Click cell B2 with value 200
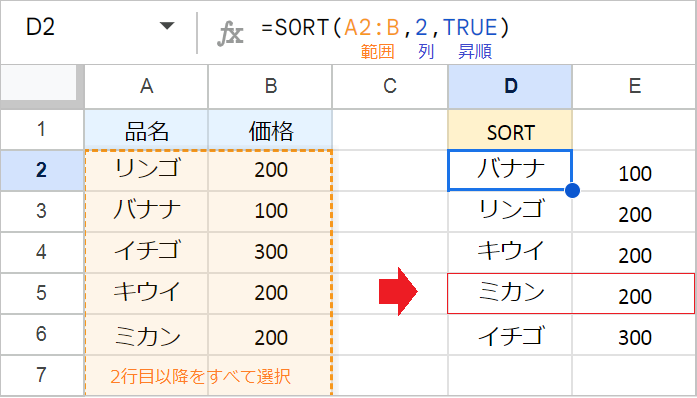Screen dimensions: 697x398 pos(270,170)
